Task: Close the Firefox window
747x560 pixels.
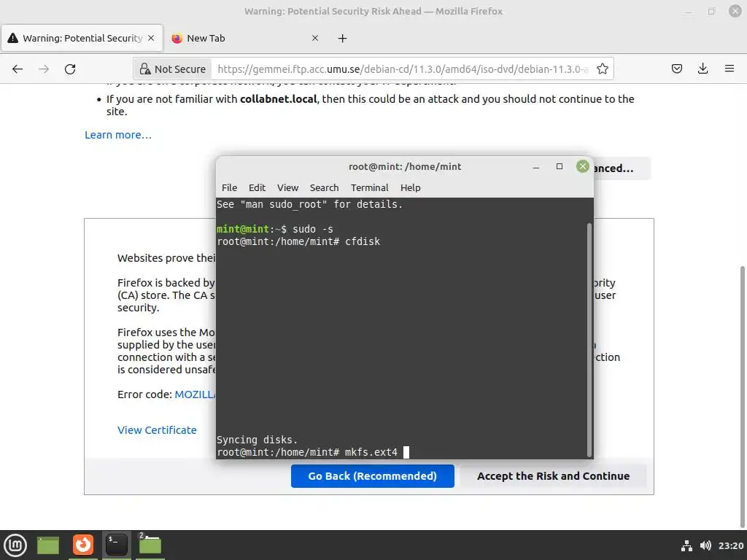Action: pos(735,11)
